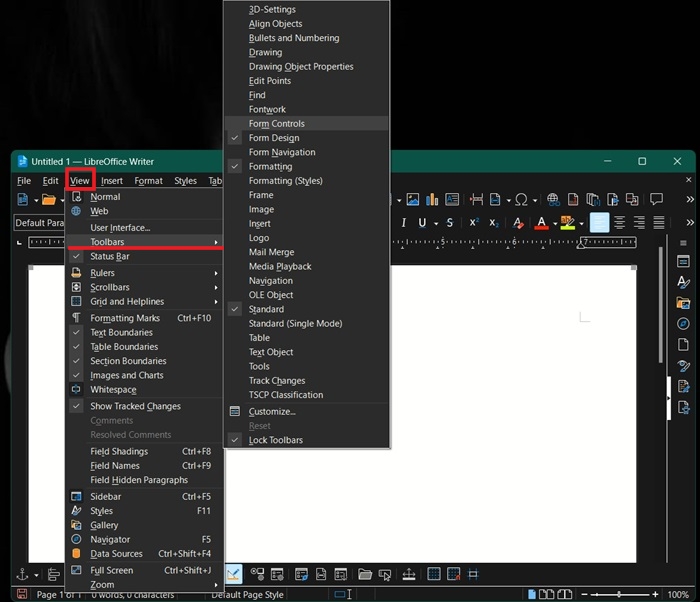Click the anchor icon in bottom toolbar
The image size is (700, 602).
(22, 574)
